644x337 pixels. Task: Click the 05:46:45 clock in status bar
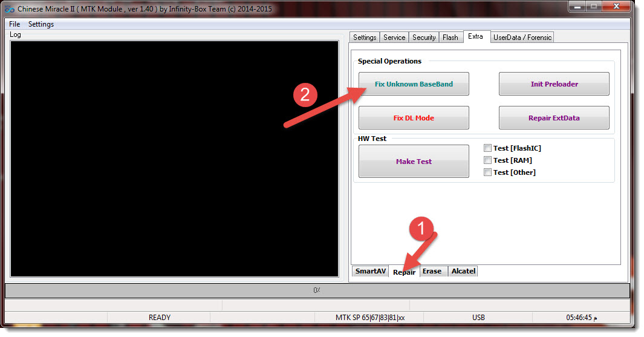(582, 318)
